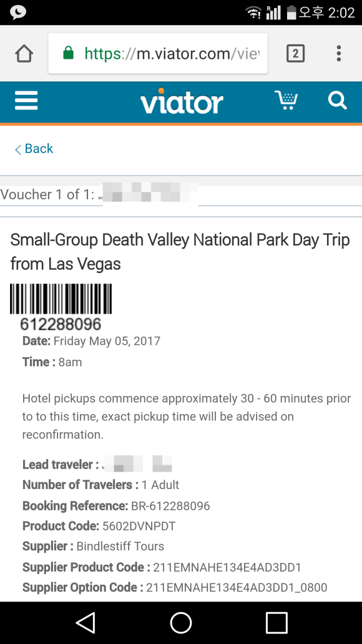Click the Viator logo
362x644 pixels.
point(182,101)
